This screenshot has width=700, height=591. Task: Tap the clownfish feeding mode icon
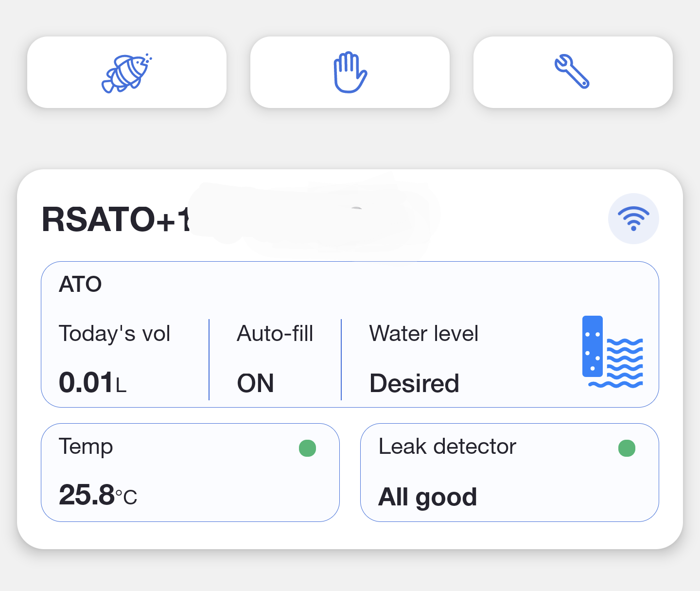[126, 72]
